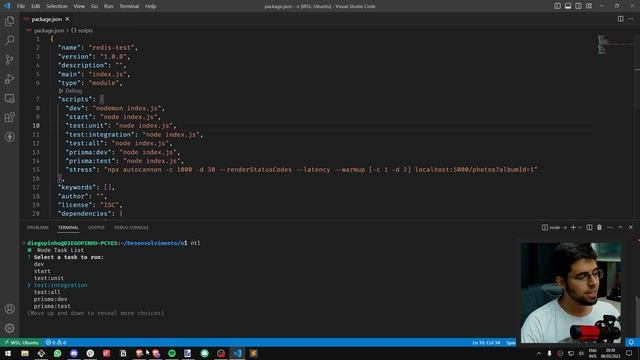Screen dimensions: 640x360
Task: Click the VS Code icon in the taskbar
Action: tap(237, 353)
